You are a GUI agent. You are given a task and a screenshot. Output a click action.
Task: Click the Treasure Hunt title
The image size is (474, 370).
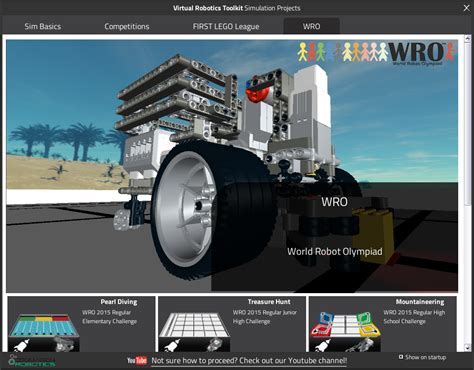point(269,302)
